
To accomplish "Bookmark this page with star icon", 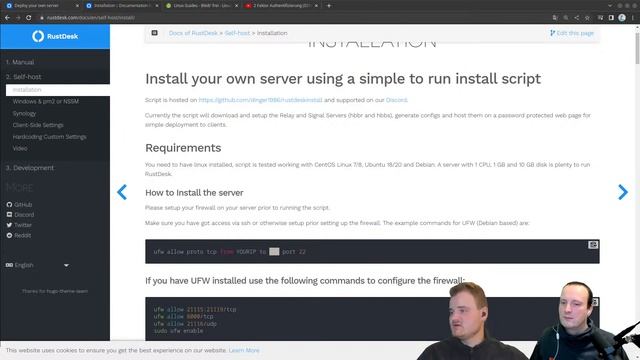I will (x=587, y=18).
